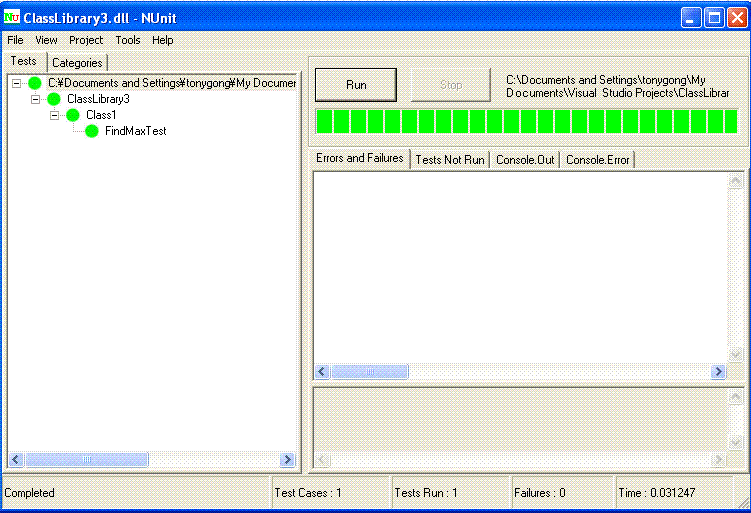
Task: Open the Console.Out tab
Action: coord(525,160)
